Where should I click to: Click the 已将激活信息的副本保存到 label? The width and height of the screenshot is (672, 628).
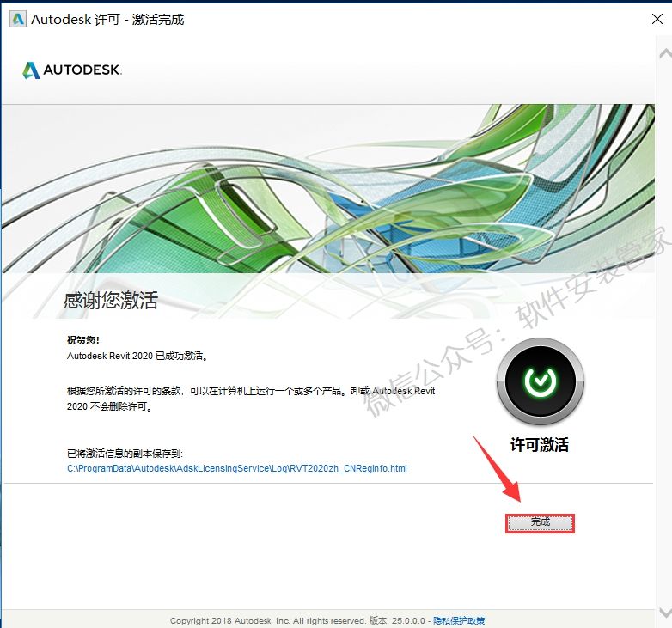point(125,453)
